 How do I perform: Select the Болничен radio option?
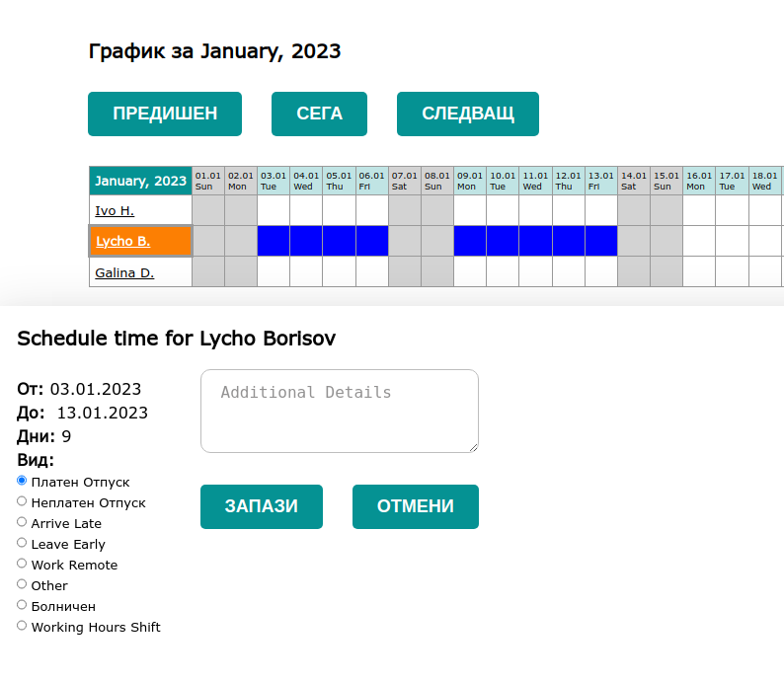tap(22, 605)
